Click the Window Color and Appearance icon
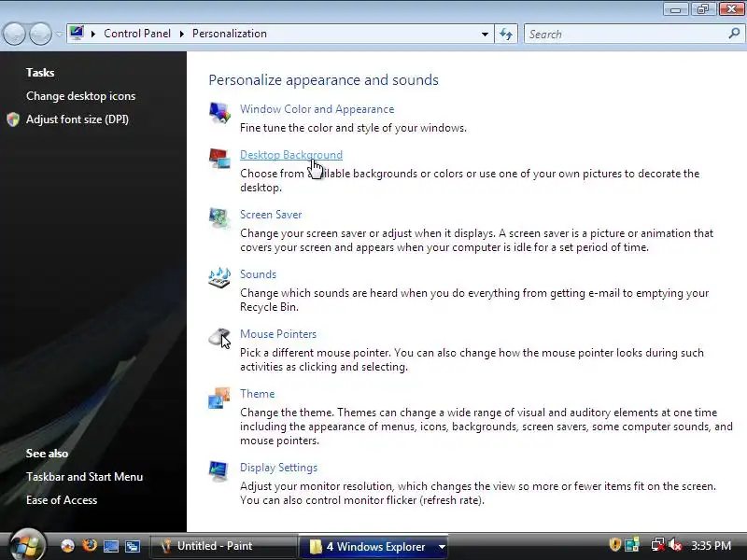This screenshot has height=560, width=747. (219, 113)
